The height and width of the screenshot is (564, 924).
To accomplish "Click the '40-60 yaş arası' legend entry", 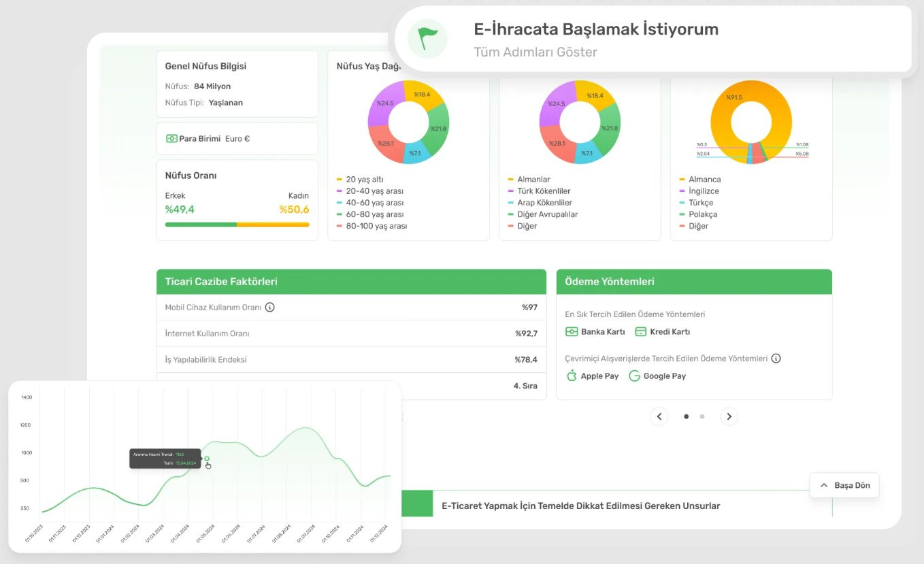I will click(x=370, y=203).
